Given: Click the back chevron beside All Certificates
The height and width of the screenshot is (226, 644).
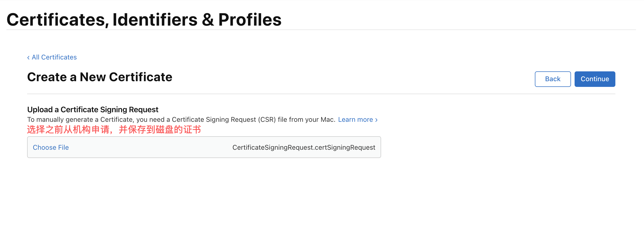Looking at the screenshot, I should 28,57.
